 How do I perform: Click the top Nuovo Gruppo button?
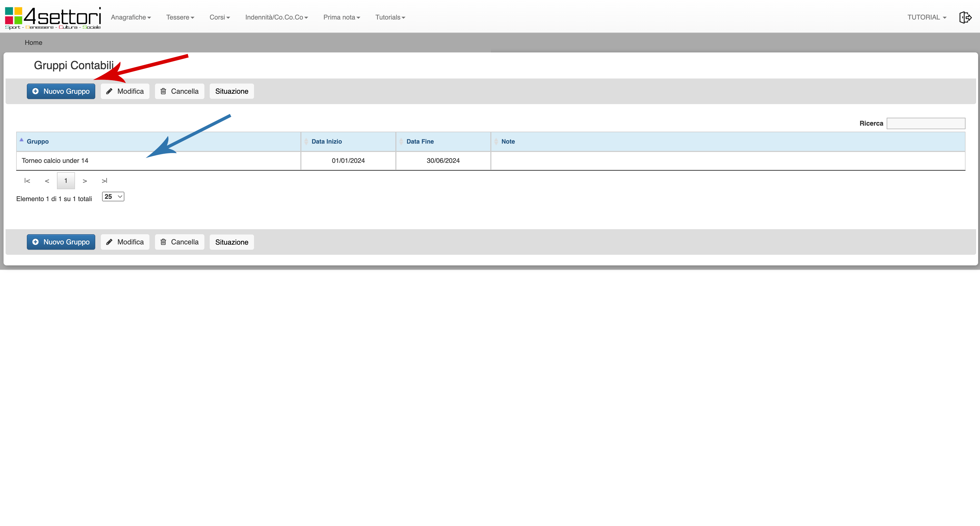[61, 91]
